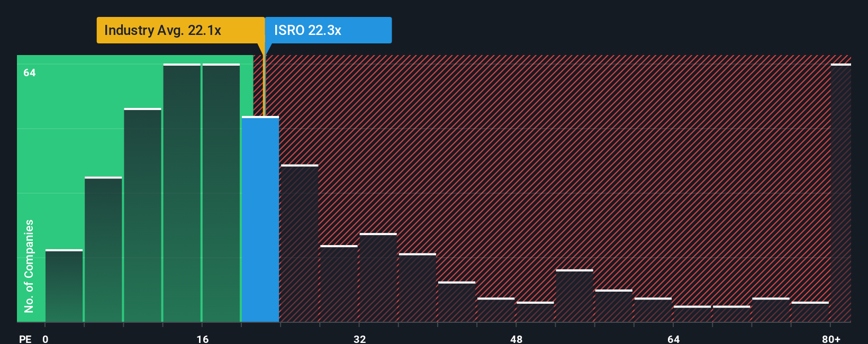Viewport: 868px width, 344px height.
Task: Click the x-axis label 48
Action: click(517, 339)
